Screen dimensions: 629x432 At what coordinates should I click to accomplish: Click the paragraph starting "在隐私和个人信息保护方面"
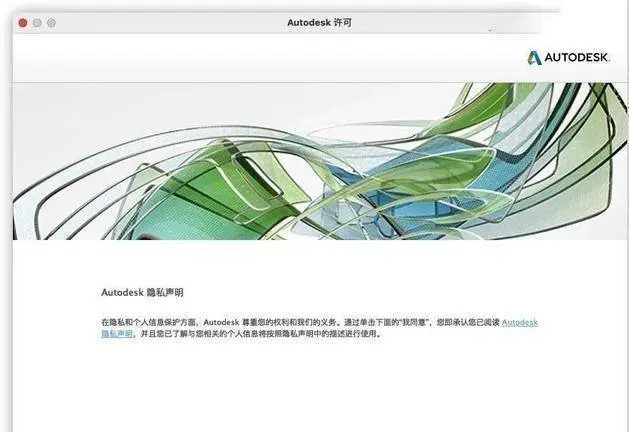tap(319, 328)
